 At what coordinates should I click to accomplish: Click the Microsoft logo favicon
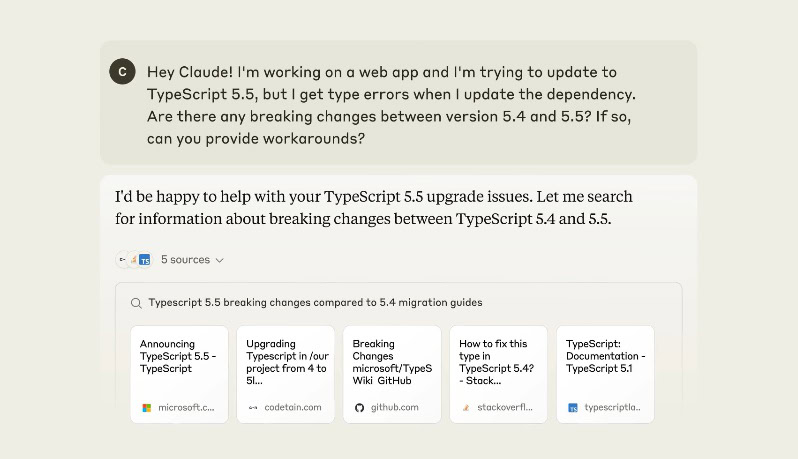[147, 408]
